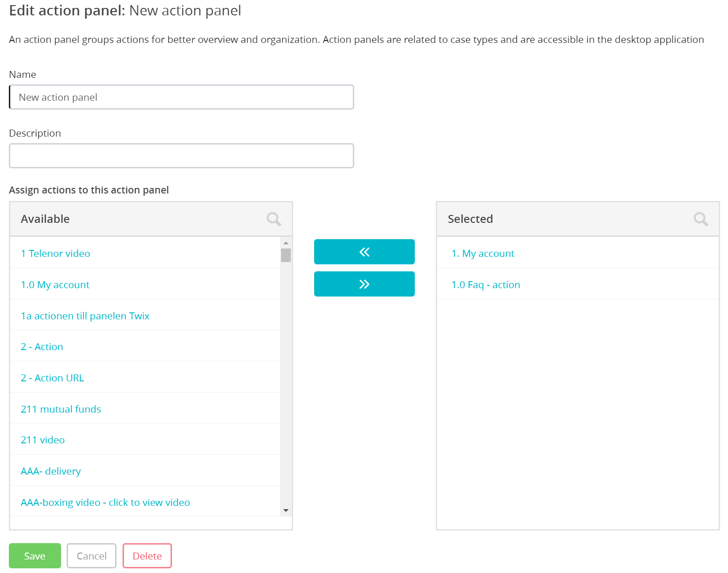Select '1 Telenor video' in Available list
728x573 pixels.
(x=55, y=254)
